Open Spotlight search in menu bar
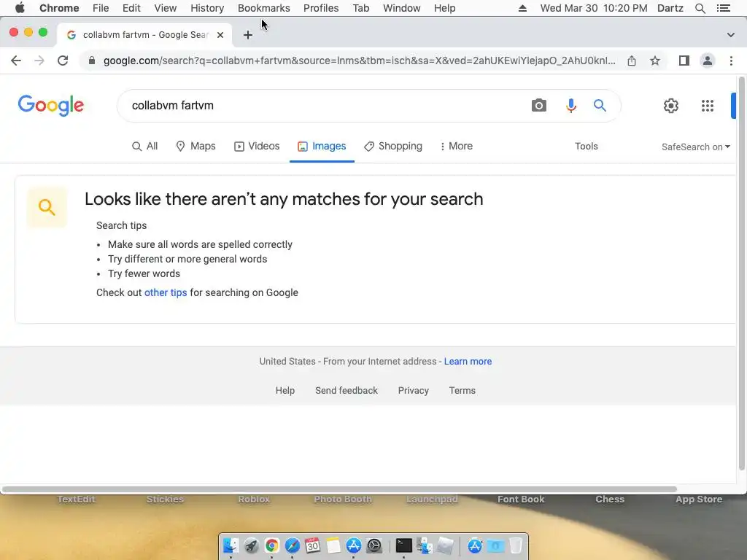The width and height of the screenshot is (747, 560). (x=700, y=8)
